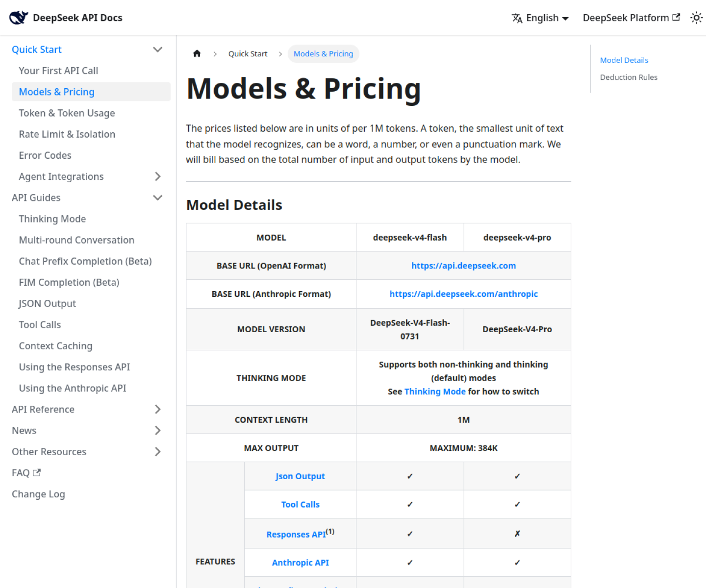The image size is (706, 588).
Task: Click News in the sidebar
Action: [x=24, y=430]
